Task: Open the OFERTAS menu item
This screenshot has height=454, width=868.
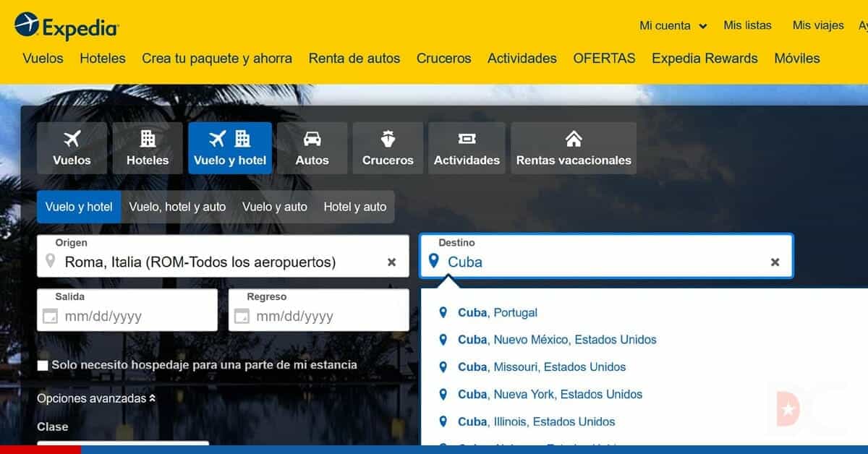Action: (604, 59)
